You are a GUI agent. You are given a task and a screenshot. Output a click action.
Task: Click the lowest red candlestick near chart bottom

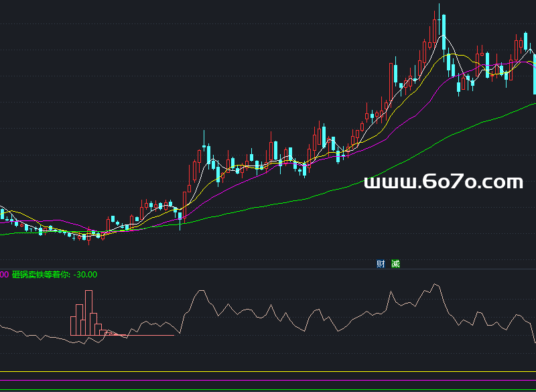tap(88, 236)
